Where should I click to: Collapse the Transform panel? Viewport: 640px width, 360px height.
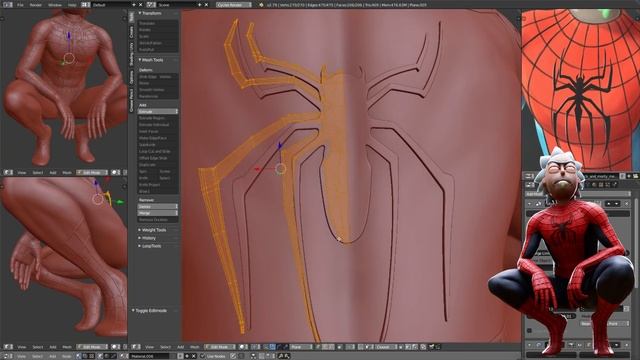[x=140, y=13]
